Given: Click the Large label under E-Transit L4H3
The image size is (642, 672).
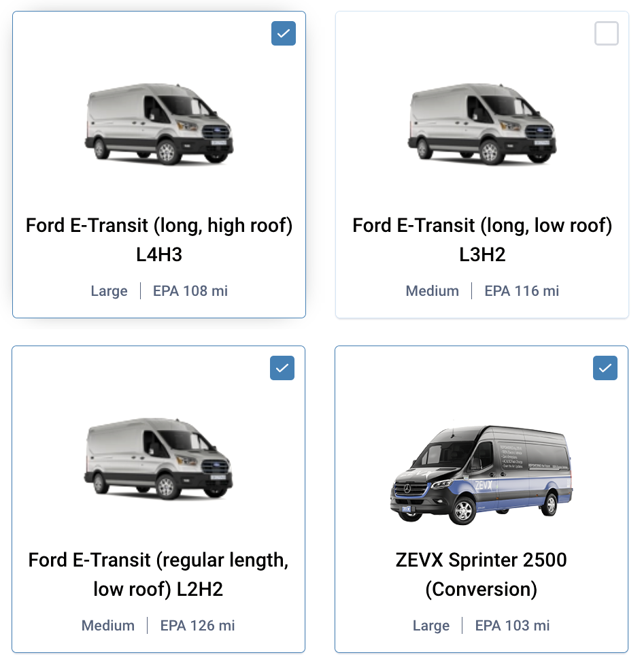Looking at the screenshot, I should click(109, 290).
